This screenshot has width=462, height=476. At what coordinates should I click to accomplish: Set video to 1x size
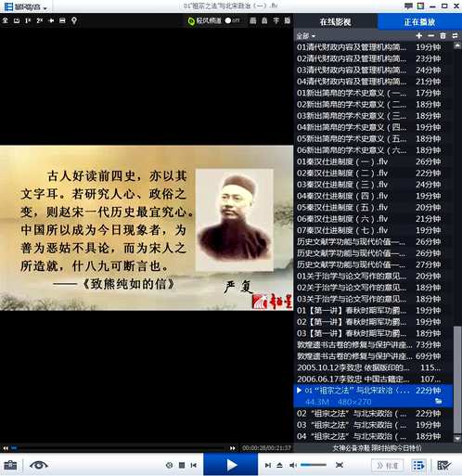click(28, 20)
